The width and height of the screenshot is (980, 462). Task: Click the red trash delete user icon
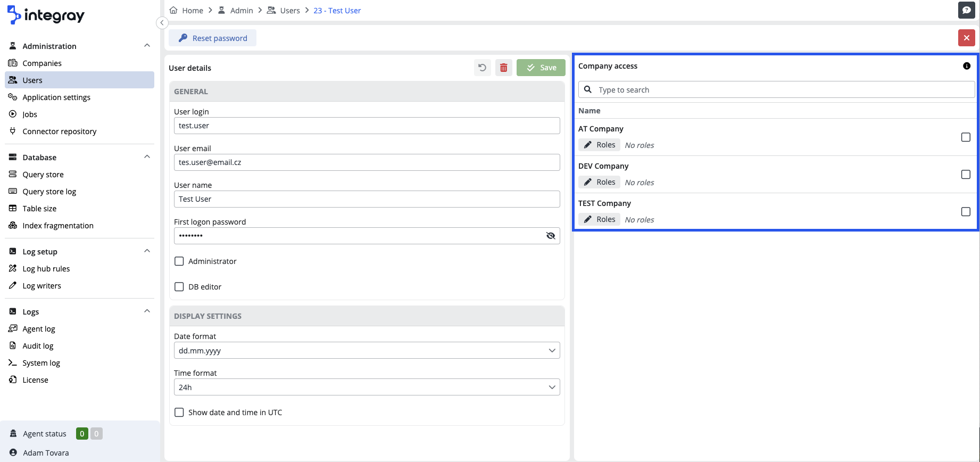(503, 68)
